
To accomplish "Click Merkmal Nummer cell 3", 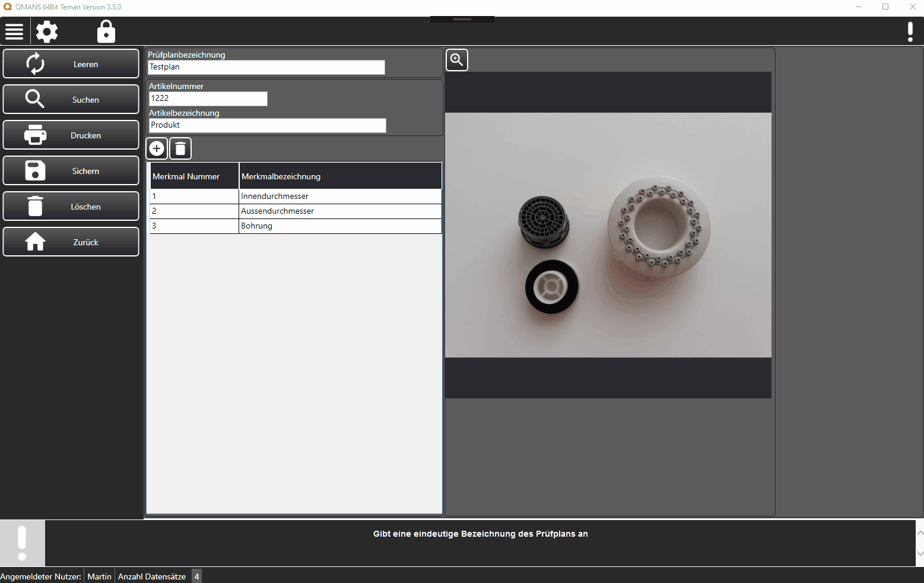I will pyautogui.click(x=194, y=226).
